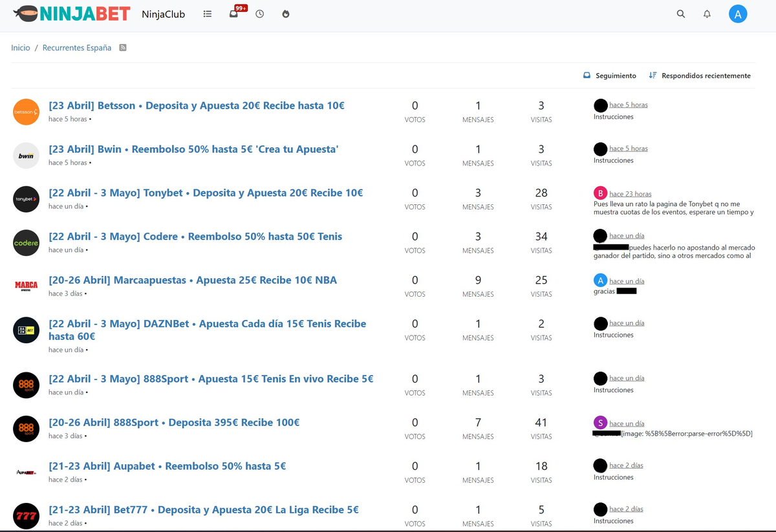Select the recent topics clock icon
The image size is (776, 532).
pyautogui.click(x=259, y=14)
